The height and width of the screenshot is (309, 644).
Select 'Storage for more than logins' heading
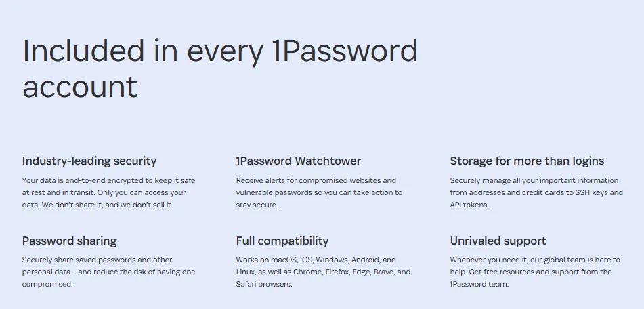pyautogui.click(x=527, y=161)
